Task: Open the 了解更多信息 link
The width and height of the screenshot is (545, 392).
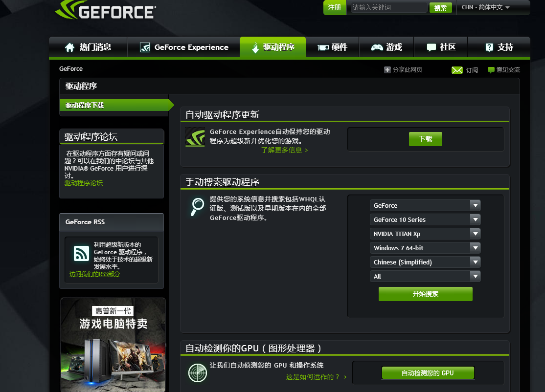Action: click(x=284, y=150)
